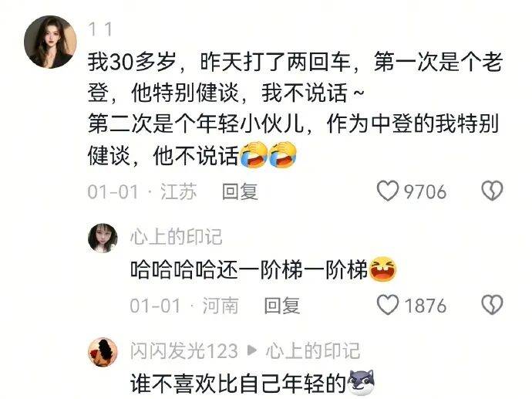The image size is (532, 399).
Task: Dislike the top comment using broken heart
Action: point(492,190)
